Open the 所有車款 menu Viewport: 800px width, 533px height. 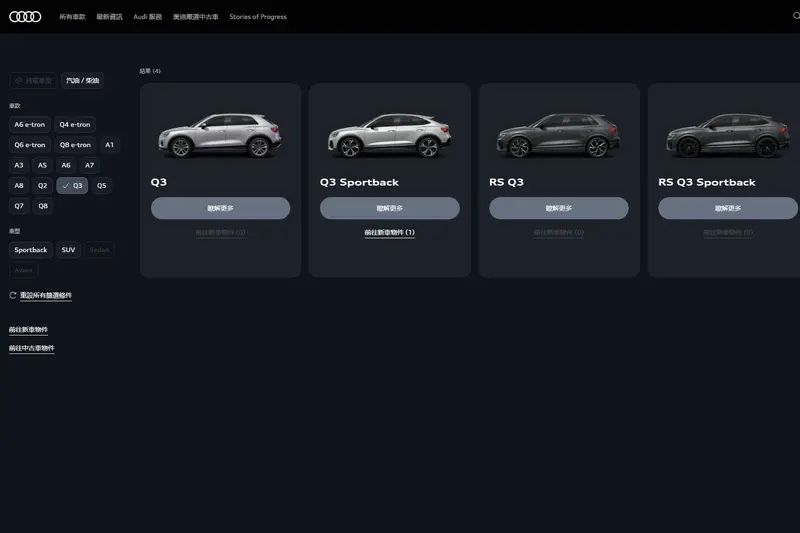(72, 17)
